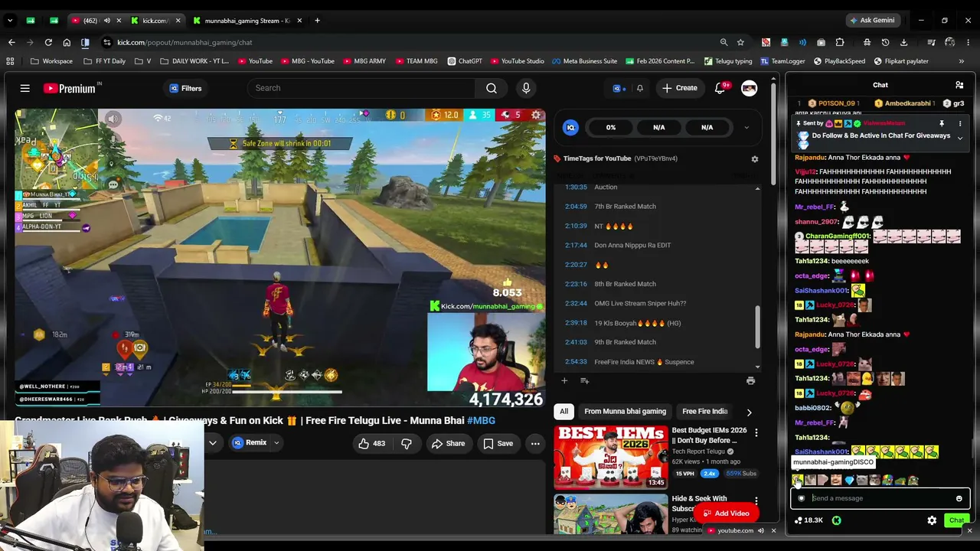The width and height of the screenshot is (980, 551).
Task: Open browser downloads icon
Action: click(903, 42)
